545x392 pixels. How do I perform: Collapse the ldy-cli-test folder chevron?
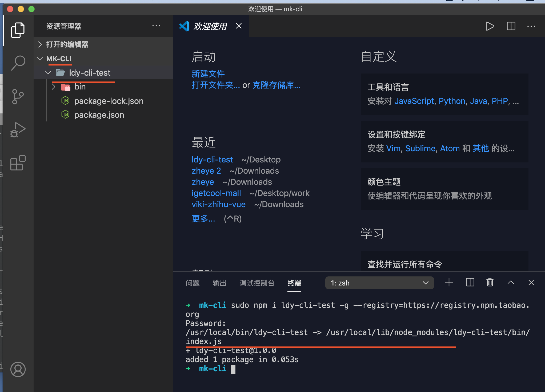(x=48, y=72)
